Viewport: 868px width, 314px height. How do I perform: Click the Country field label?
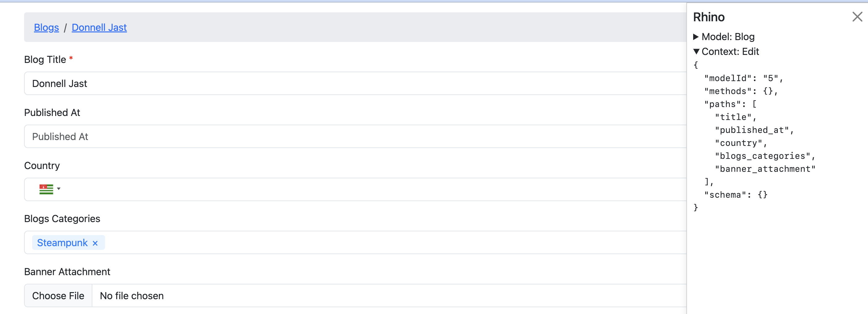click(x=42, y=166)
